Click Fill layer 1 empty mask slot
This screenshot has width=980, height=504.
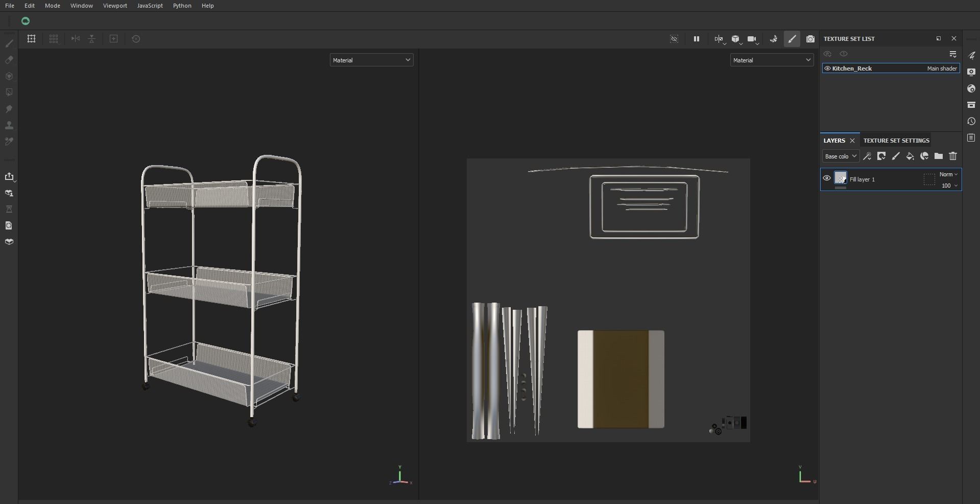929,179
